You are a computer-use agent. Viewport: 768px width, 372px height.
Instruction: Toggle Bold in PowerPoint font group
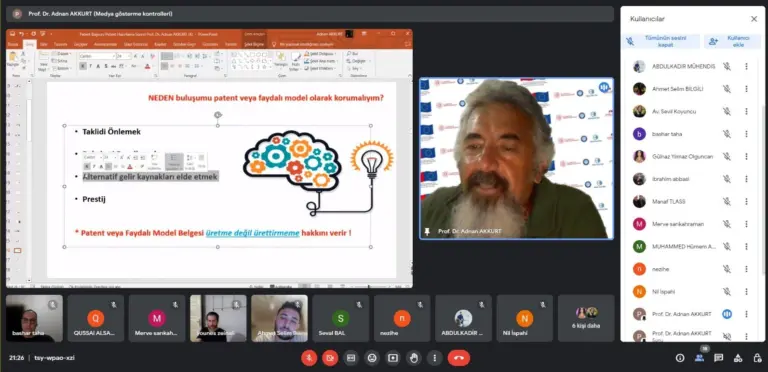coord(83,66)
